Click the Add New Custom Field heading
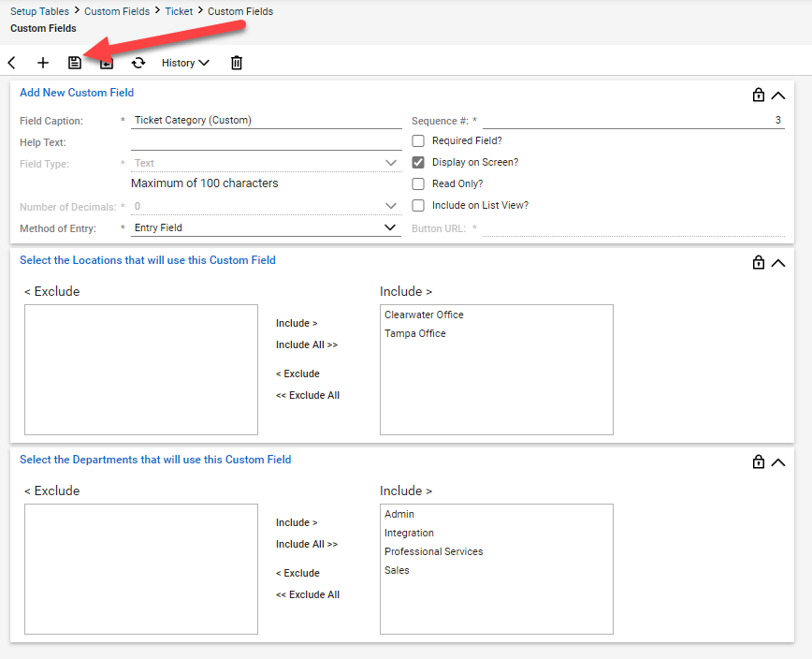812x659 pixels. pos(77,93)
